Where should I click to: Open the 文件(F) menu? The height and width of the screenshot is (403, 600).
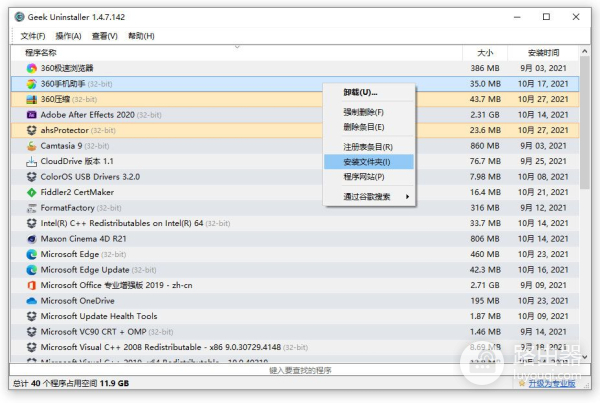click(33, 36)
